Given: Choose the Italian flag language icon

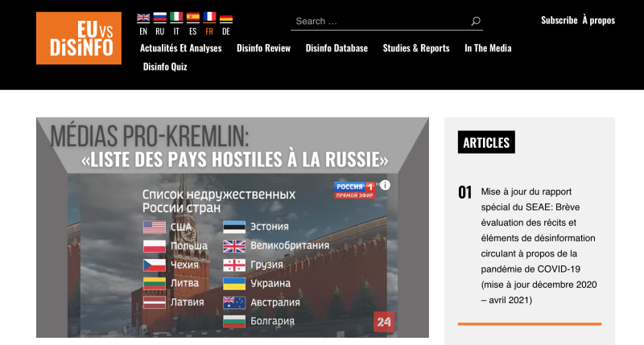Looking at the screenshot, I should [x=176, y=17].
